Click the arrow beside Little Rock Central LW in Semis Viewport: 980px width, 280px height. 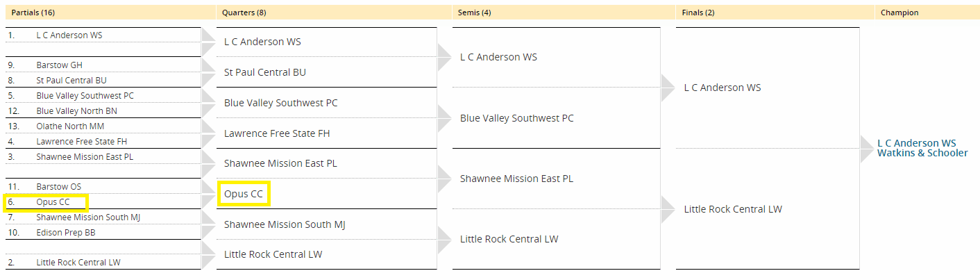click(444, 239)
